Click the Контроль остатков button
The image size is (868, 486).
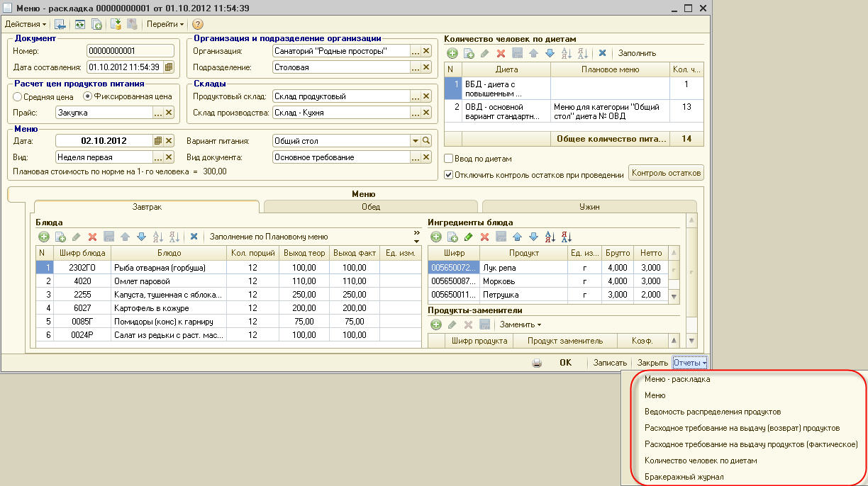(x=666, y=173)
